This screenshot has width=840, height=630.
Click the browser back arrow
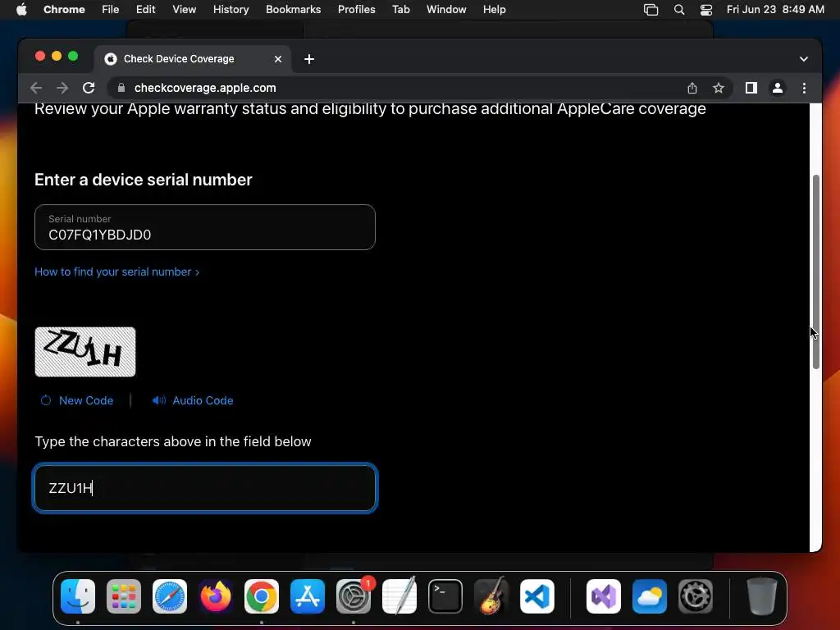[36, 88]
